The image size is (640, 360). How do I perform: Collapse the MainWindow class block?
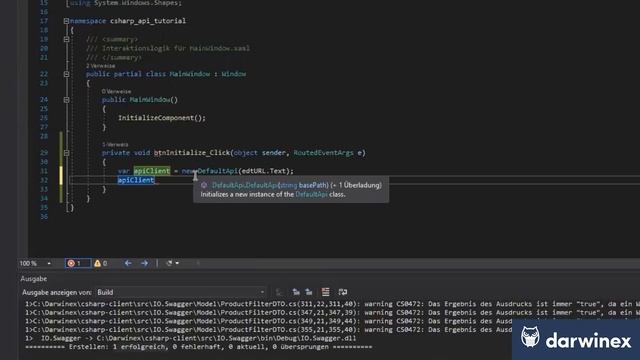[66, 74]
